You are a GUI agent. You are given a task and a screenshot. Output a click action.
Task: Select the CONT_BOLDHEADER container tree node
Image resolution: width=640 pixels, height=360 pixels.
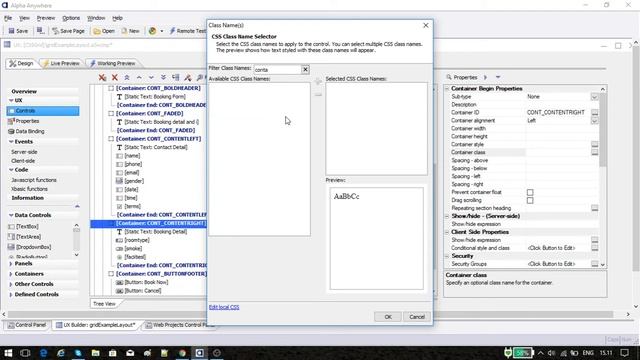click(x=158, y=88)
